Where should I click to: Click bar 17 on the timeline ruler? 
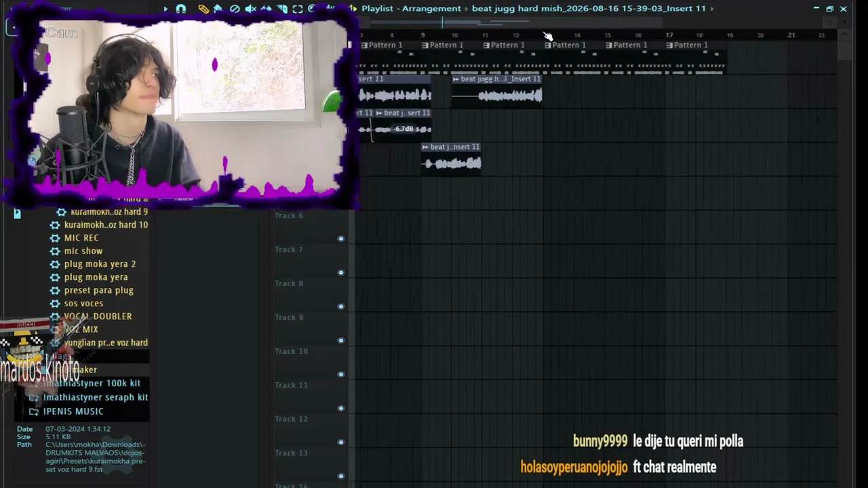pos(669,35)
